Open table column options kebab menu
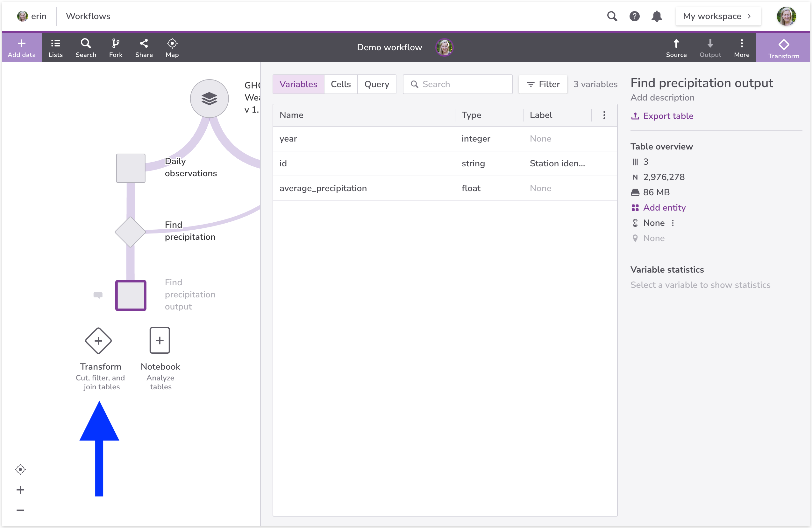The height and width of the screenshot is (528, 812). (x=604, y=115)
